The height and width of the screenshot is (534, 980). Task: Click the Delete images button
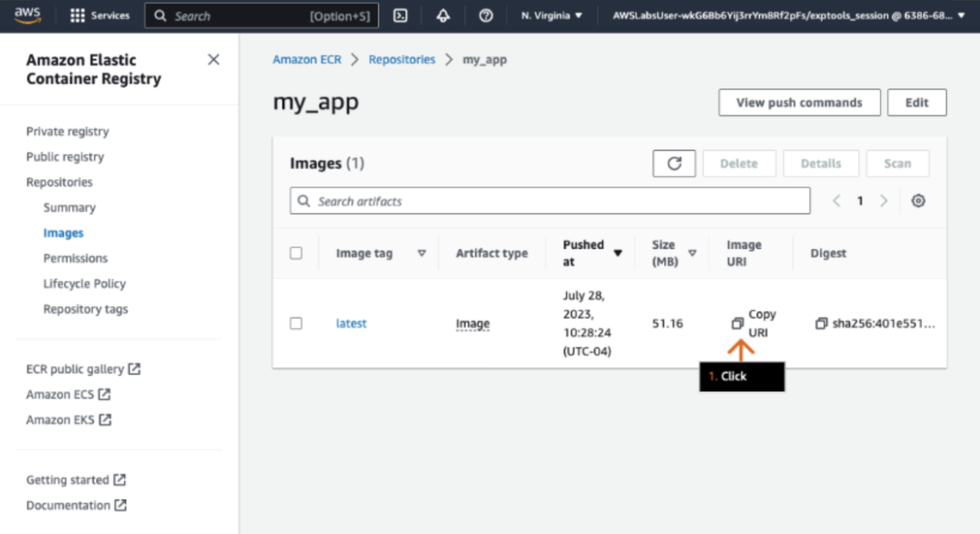tap(739, 163)
